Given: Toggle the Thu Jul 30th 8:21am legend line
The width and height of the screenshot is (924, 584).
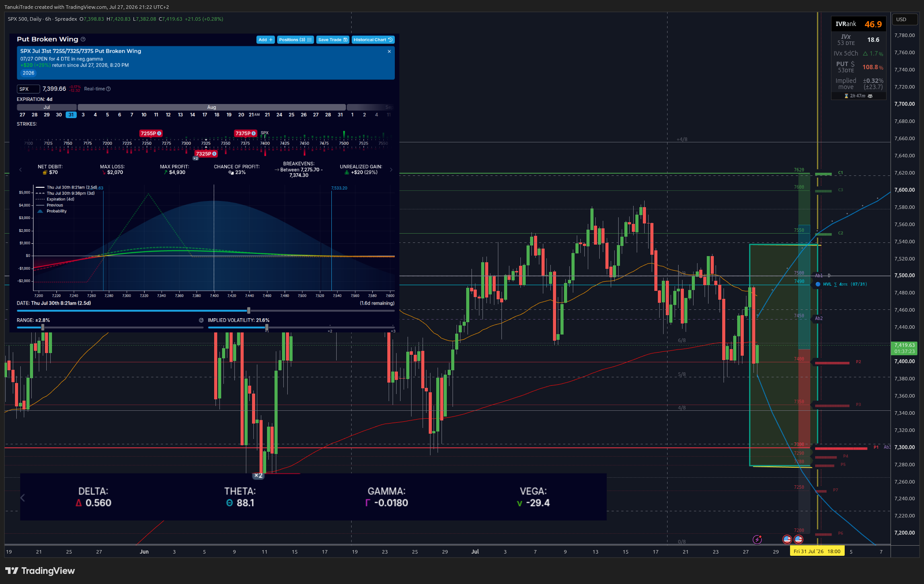Looking at the screenshot, I should 67,187.
